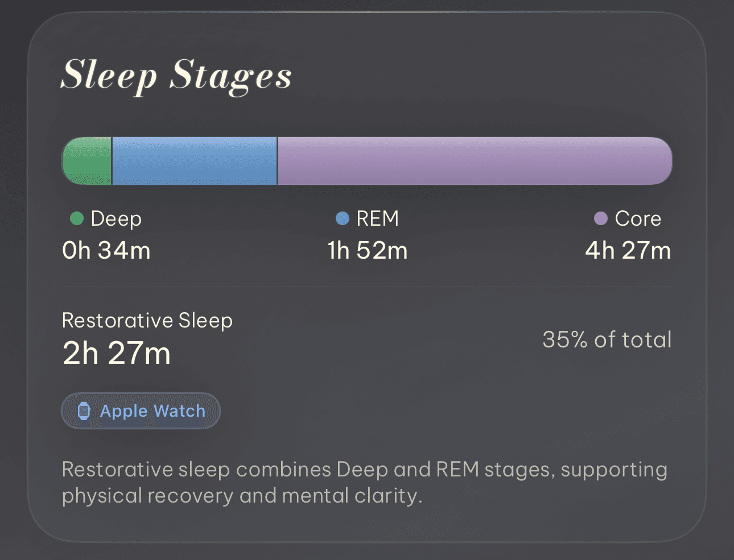Click the green Deep segment of the bar
The image size is (734, 560).
pos(85,161)
